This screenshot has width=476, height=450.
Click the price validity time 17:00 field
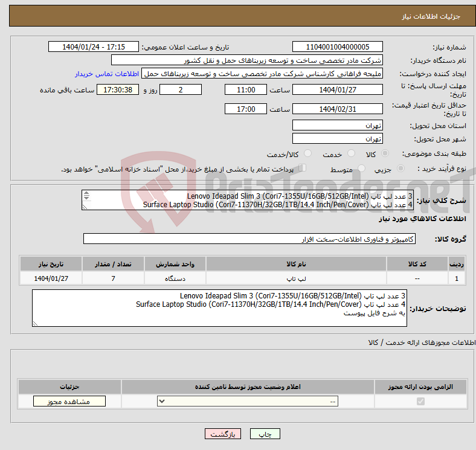[x=246, y=109]
